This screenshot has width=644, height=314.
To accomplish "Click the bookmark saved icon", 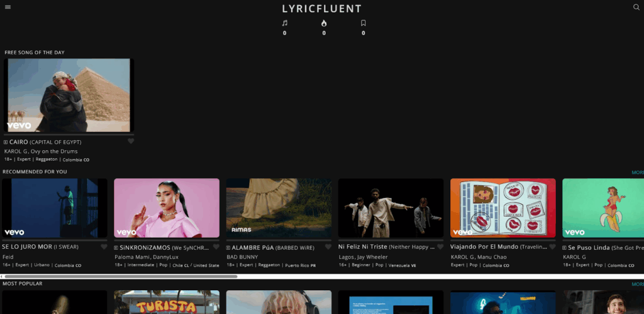I will point(363,23).
